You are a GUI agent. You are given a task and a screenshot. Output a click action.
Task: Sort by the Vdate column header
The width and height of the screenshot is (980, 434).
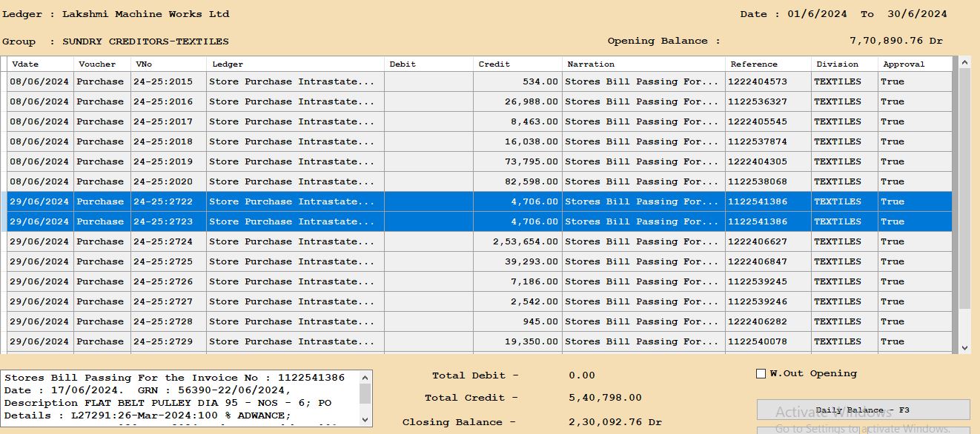point(26,64)
